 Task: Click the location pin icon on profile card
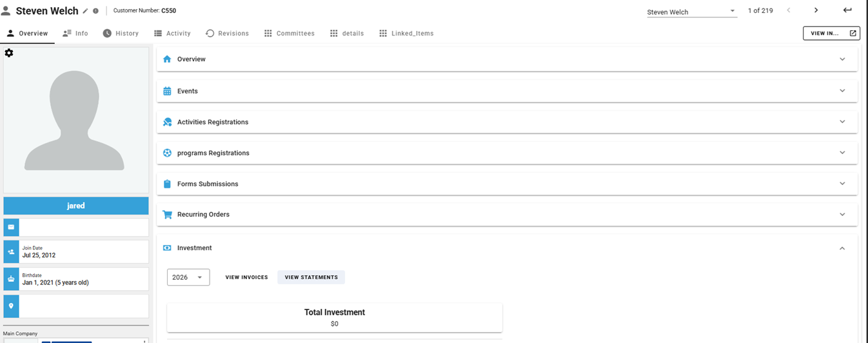point(11,306)
